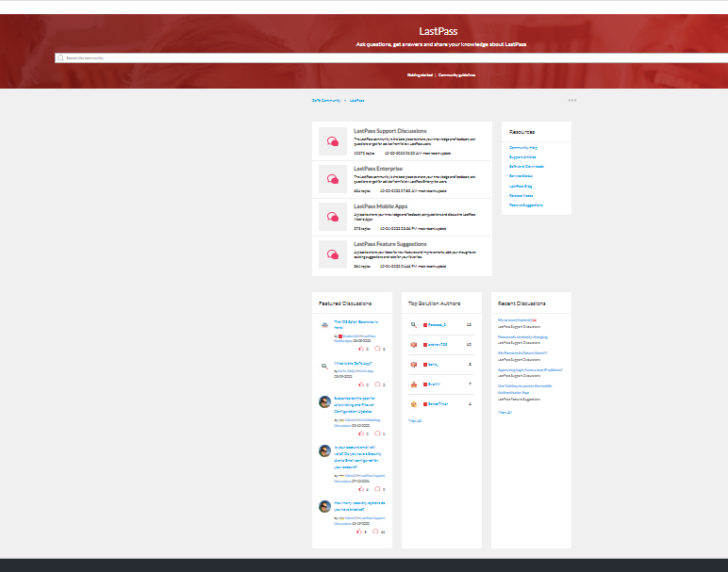Open the LastPass Enterprise board

click(x=378, y=169)
